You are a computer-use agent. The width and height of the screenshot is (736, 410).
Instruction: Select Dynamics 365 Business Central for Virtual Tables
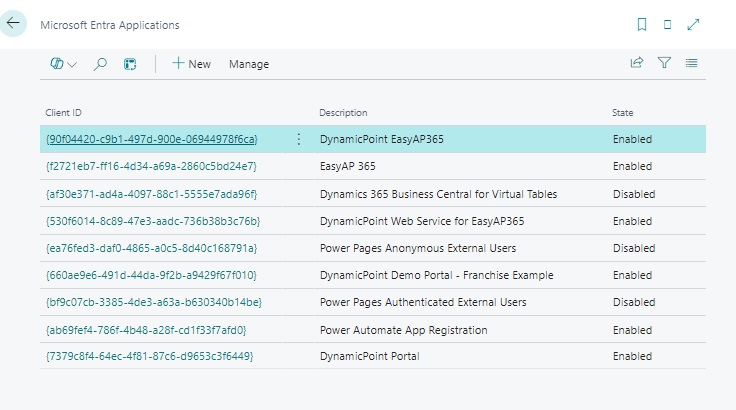tap(438, 194)
